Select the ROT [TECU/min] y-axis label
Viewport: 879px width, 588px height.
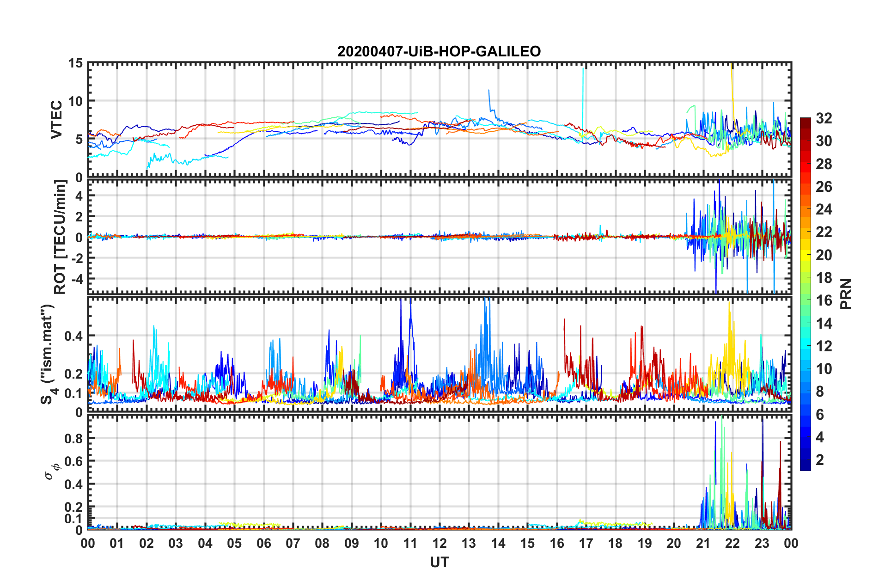coord(60,237)
